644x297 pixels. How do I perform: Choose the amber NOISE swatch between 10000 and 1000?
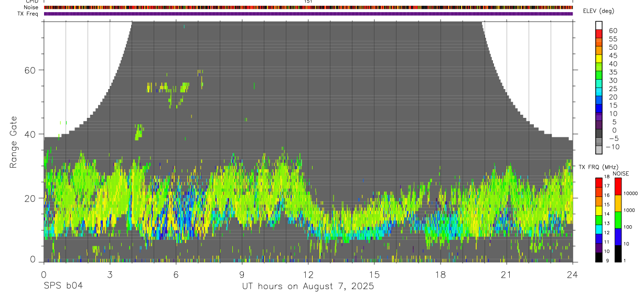[618, 203]
